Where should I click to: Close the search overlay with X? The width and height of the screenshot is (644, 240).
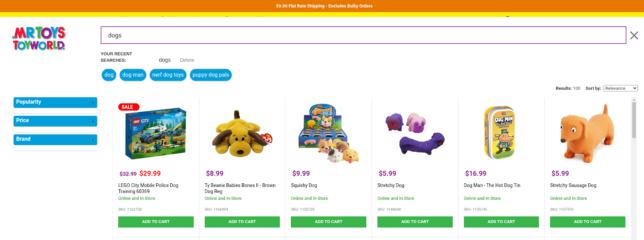[x=634, y=35]
